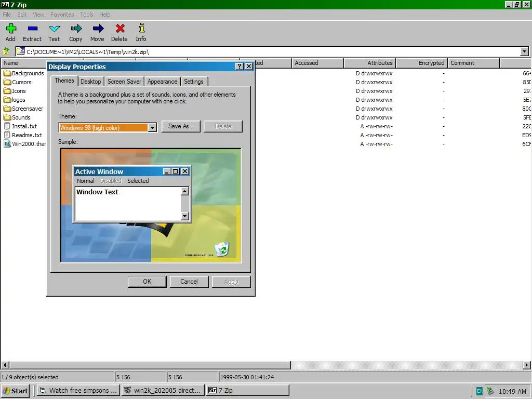Viewport: 532px width, 399px height.
Task: Sort by the Comment column header
Action: 474,63
